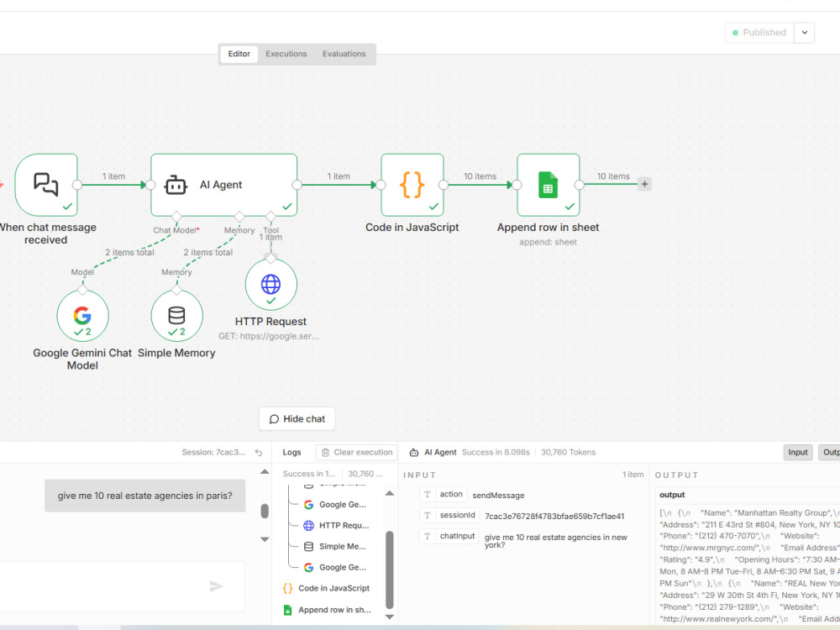The image size is (840, 630).
Task: Hide the chat panel
Action: [x=297, y=419]
